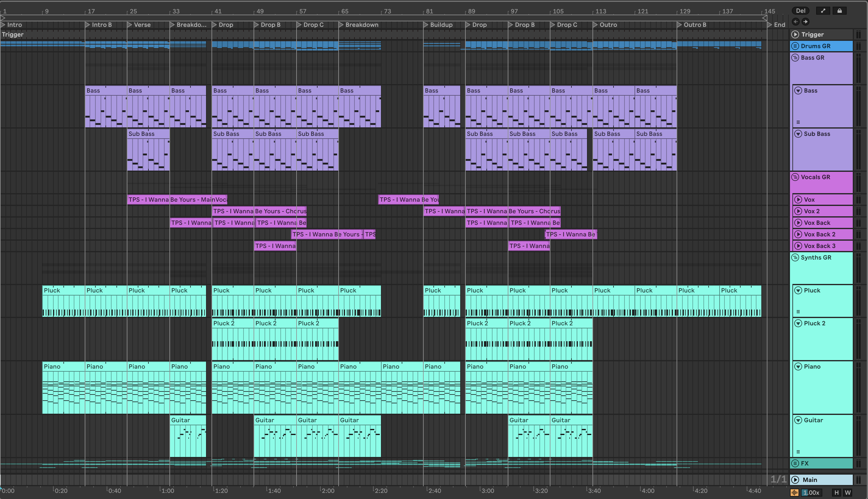
Task: Toggle the H optimize height button
Action: point(837,493)
